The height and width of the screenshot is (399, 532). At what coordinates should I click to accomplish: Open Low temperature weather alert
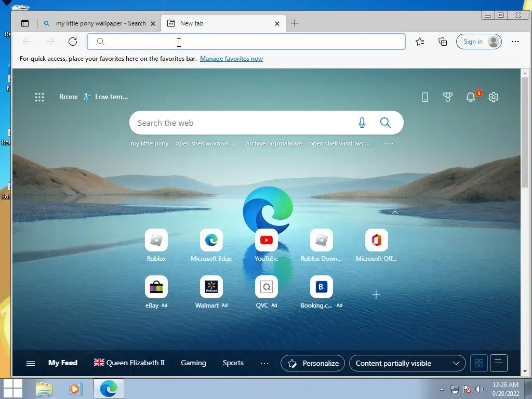coord(106,97)
